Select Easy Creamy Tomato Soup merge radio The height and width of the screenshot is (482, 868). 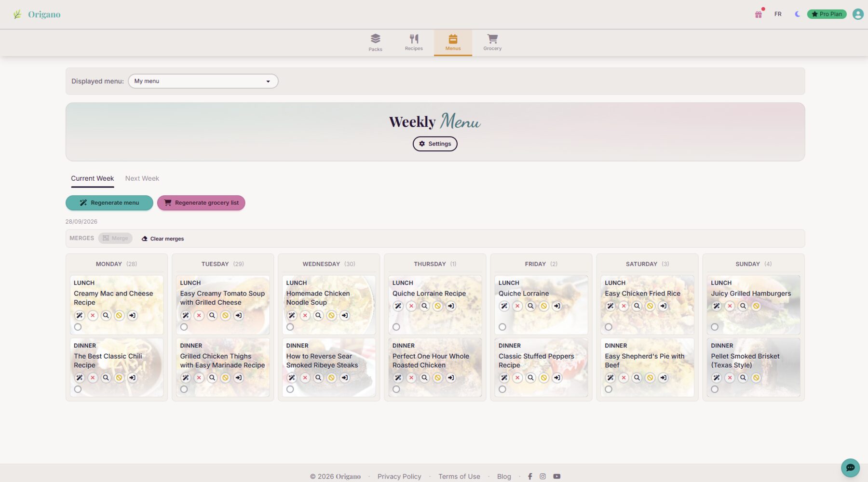pyautogui.click(x=184, y=327)
